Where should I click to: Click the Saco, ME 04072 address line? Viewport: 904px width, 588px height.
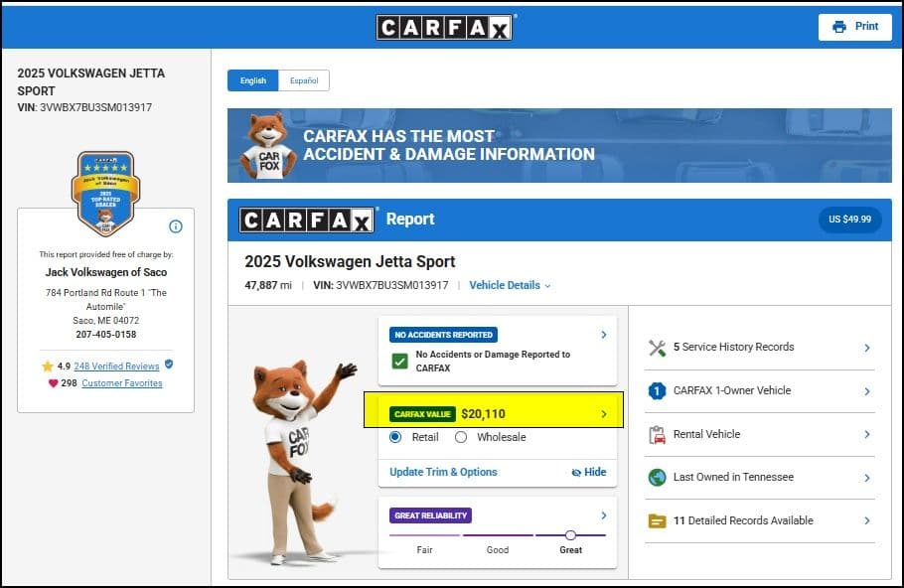[x=106, y=321]
